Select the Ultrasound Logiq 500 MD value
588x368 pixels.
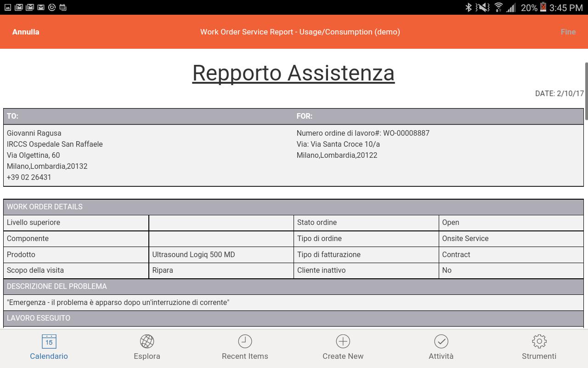pos(193,254)
